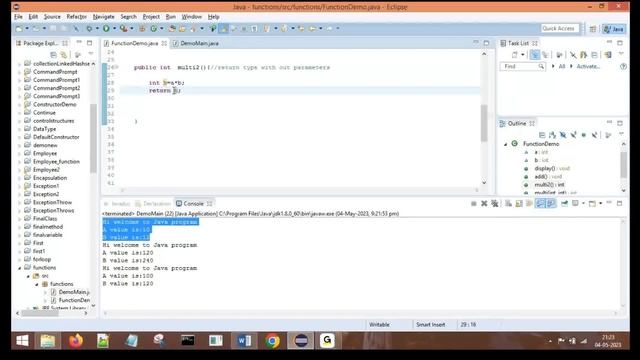Click the New Java Class green icon
Viewport: 640px width, 360px height.
pos(153,29)
